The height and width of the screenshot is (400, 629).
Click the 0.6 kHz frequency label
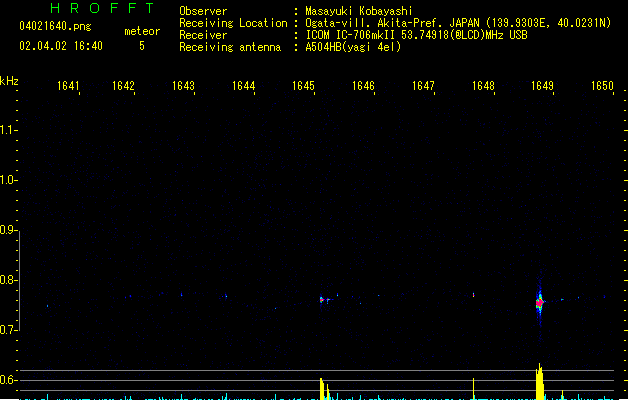click(7, 380)
